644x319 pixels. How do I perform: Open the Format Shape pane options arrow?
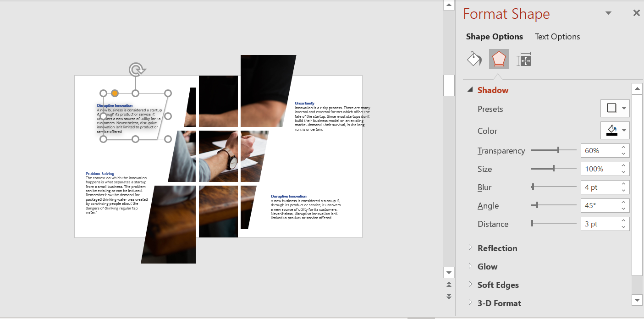click(x=609, y=13)
